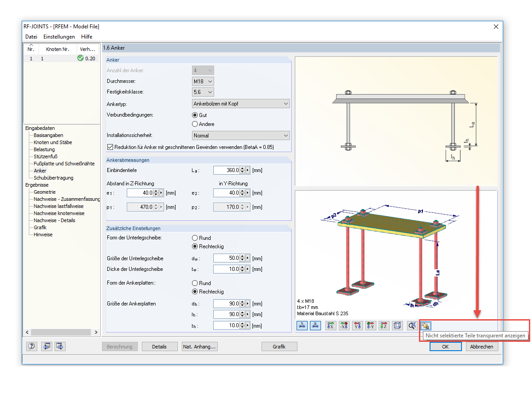532x399 pixels.
Task: Open the Durchmesser M18 dropdown
Action: pos(203,81)
